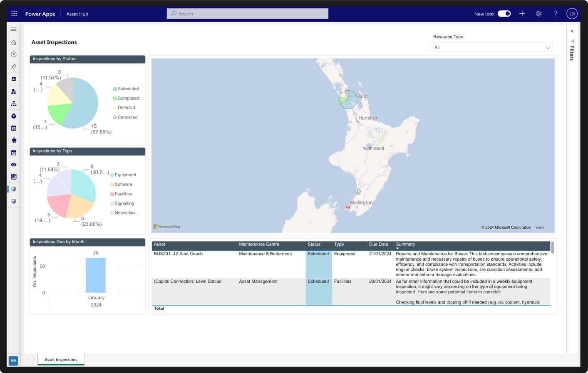This screenshot has height=373, width=588.
Task: Click the Completed legend swatch
Action: [115, 99]
